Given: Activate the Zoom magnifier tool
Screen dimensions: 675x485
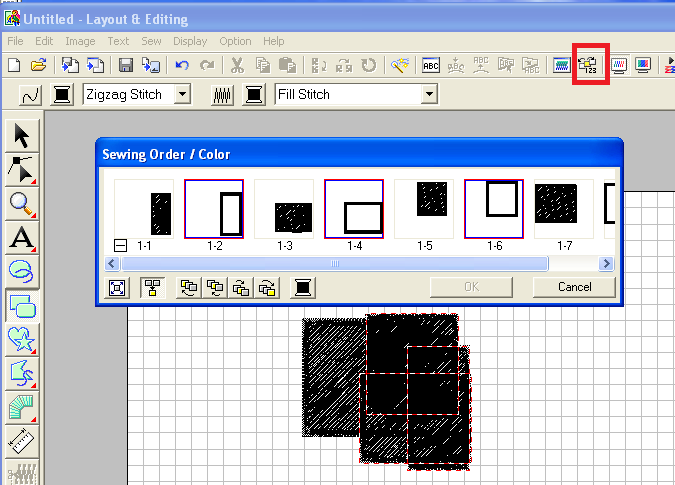Looking at the screenshot, I should [x=22, y=204].
